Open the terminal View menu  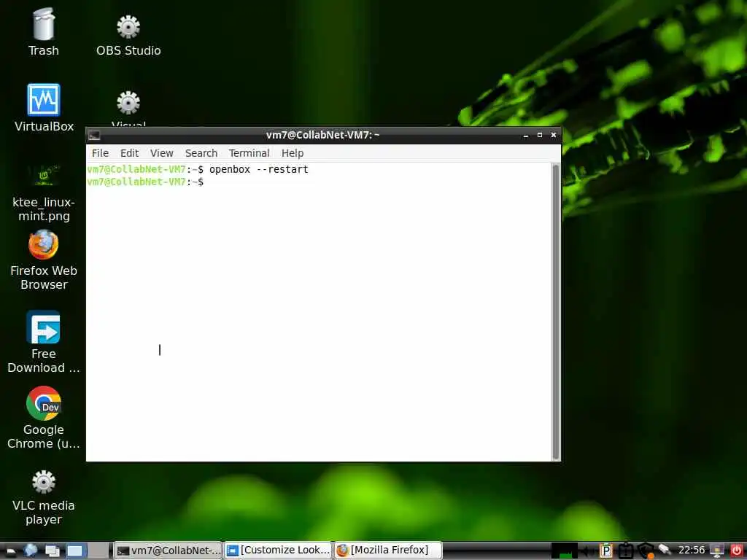[161, 153]
